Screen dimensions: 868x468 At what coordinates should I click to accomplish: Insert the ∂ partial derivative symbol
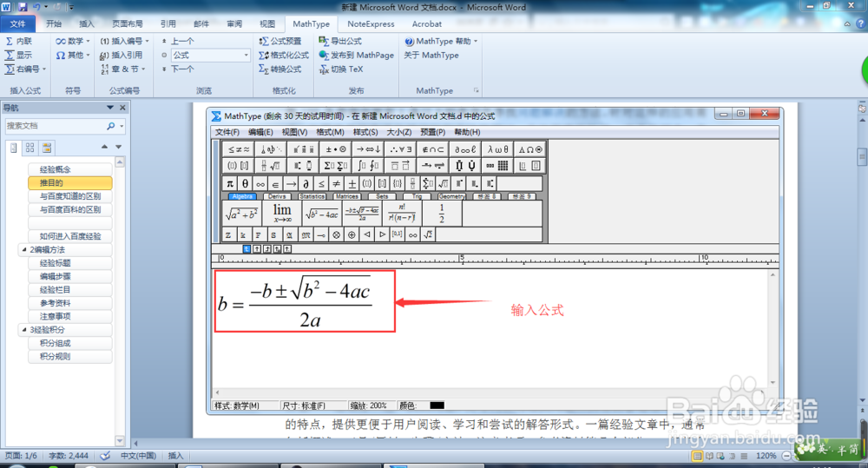[x=306, y=183]
